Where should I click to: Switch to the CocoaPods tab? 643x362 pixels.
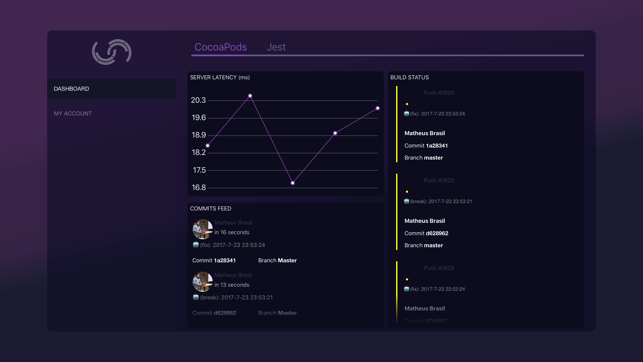tap(221, 47)
